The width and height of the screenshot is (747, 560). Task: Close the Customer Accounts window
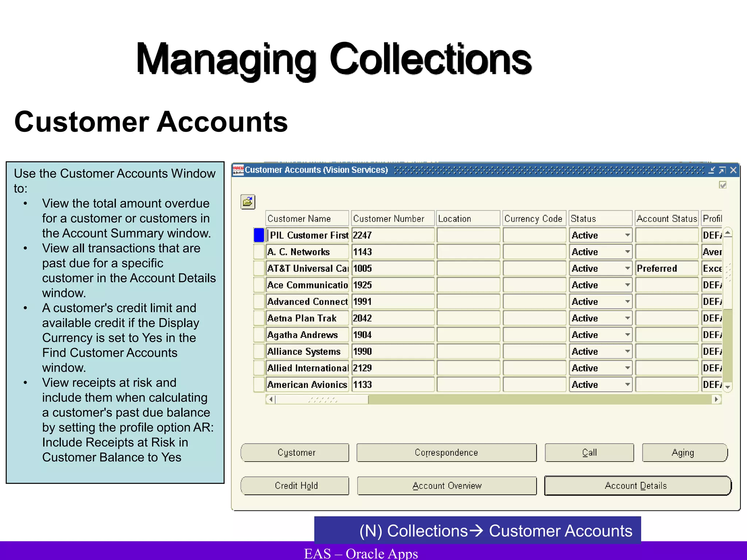click(x=733, y=170)
